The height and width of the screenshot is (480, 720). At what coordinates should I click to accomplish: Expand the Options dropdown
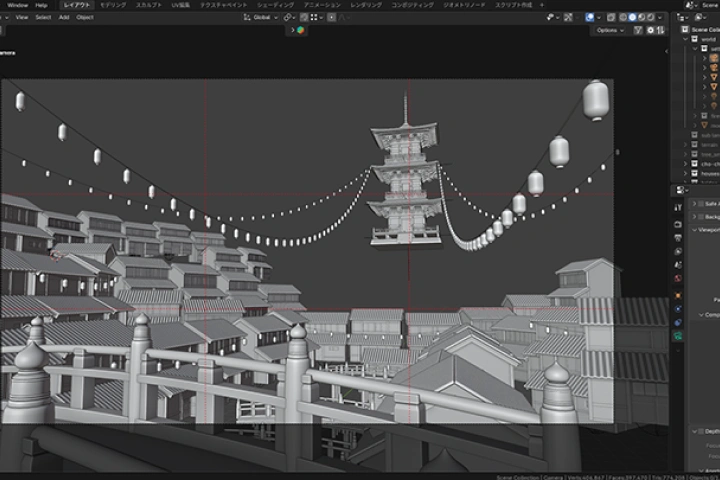[x=609, y=30]
